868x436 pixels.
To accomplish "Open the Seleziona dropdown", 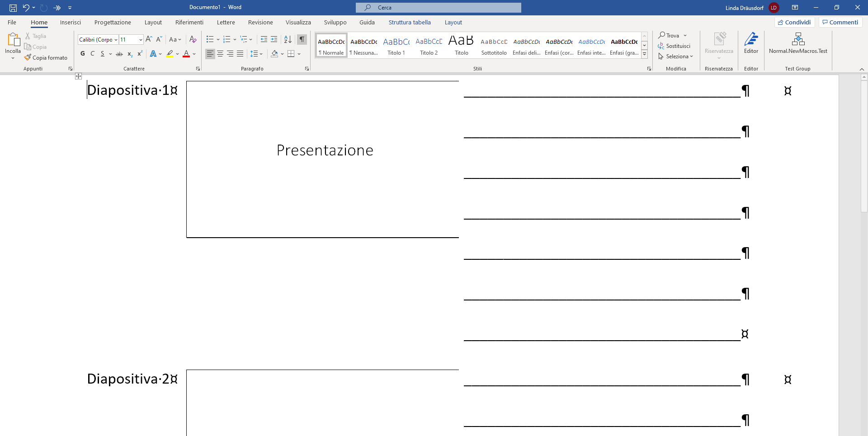I will [x=676, y=56].
